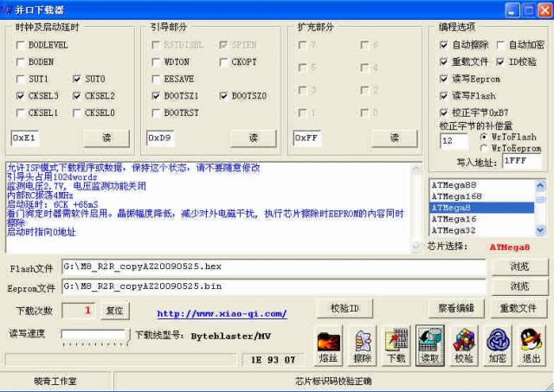Click the 加密 (encrypt) knot icon
Screen dimensions: 554x392
498,344
